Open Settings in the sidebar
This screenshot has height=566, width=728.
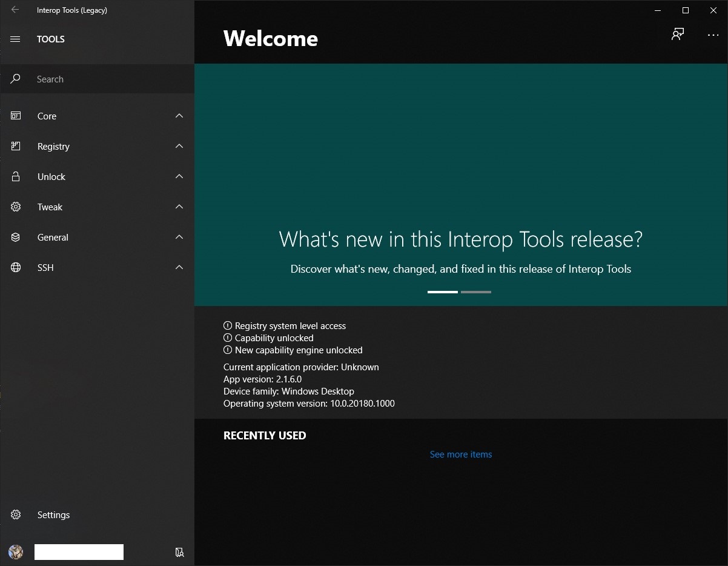[97, 514]
